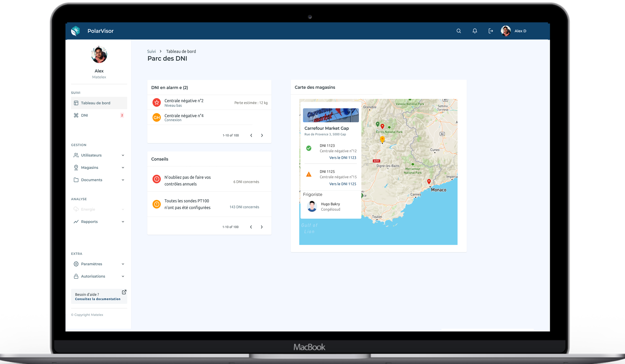Click the Autorisations padlock icon
Viewport: 625px width, 364px height.
click(76, 276)
